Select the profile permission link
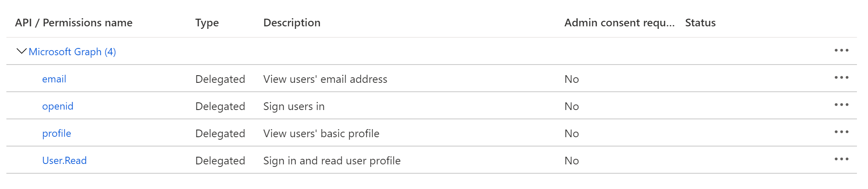 [x=57, y=133]
